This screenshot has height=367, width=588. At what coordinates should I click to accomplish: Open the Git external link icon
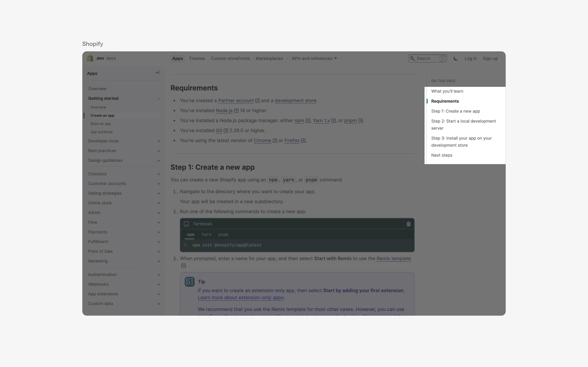(225, 130)
